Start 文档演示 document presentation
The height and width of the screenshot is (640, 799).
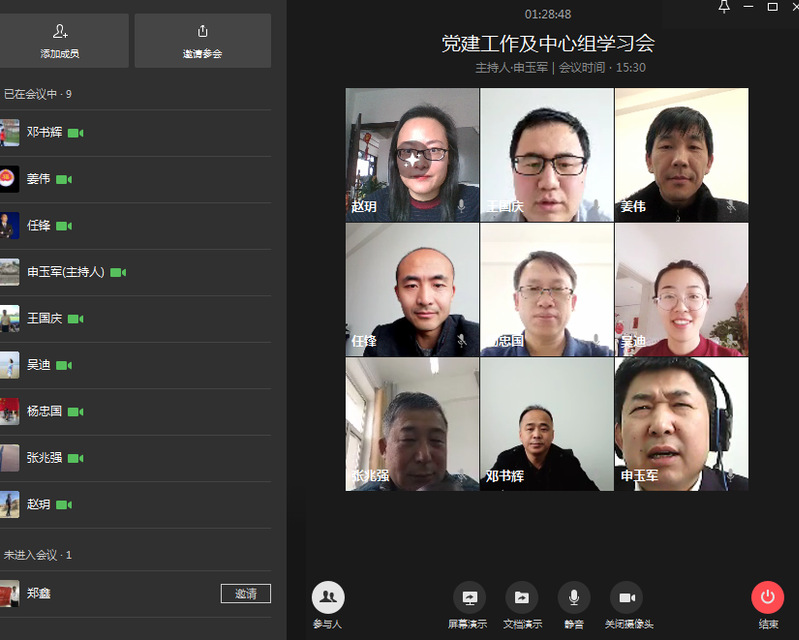pyautogui.click(x=521, y=598)
